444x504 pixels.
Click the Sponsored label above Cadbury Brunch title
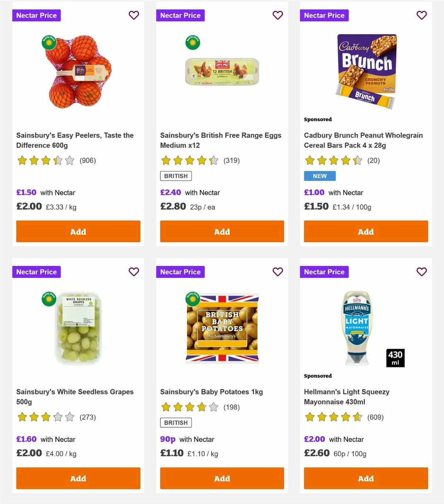317,119
